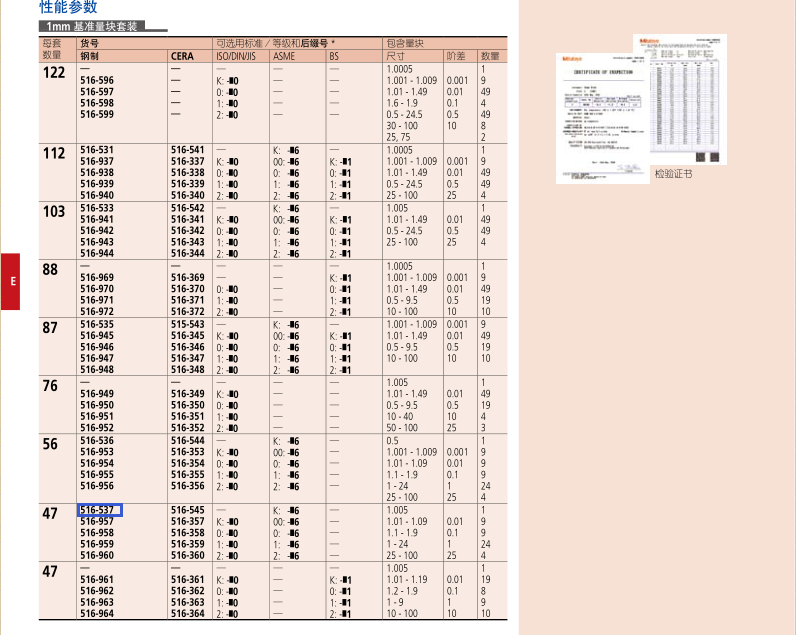The height and width of the screenshot is (635, 796).
Task: Select CERA part number 516-372
Action: coord(188,312)
